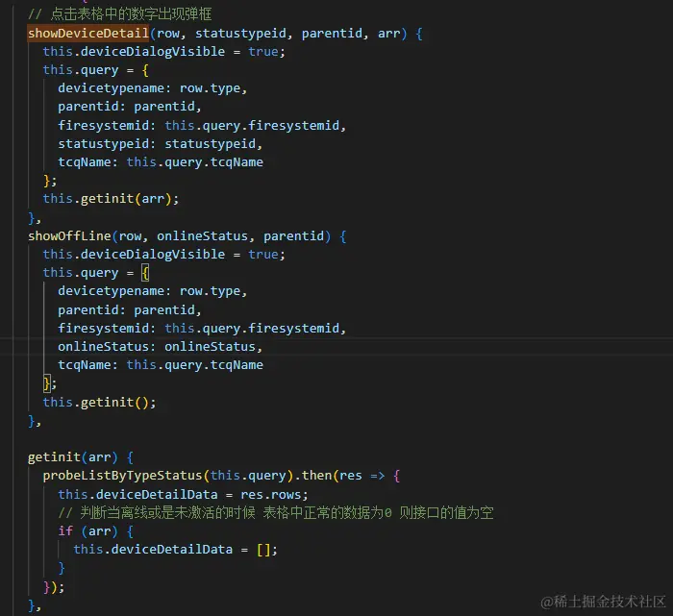The image size is (673, 616).
Task: Click the closing }); of the then callback
Action: click(x=54, y=587)
